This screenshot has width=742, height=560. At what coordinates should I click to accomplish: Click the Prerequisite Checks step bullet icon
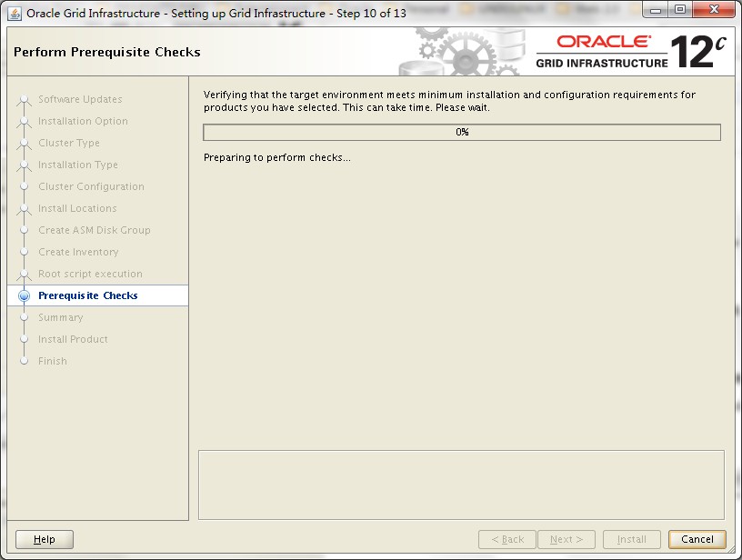25,295
